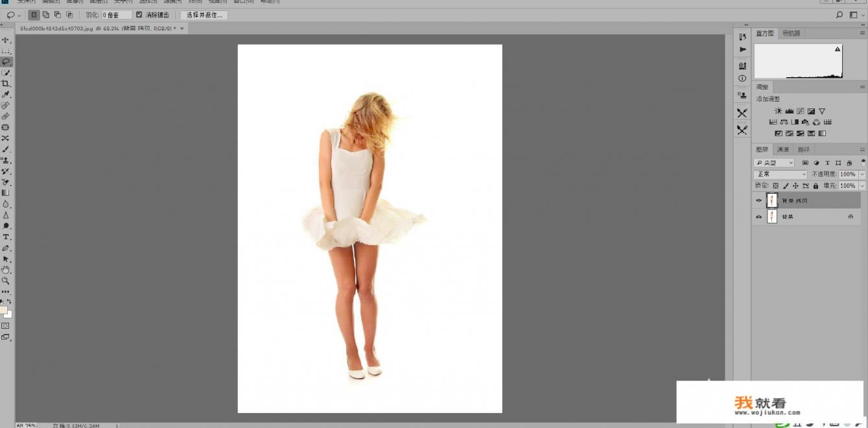This screenshot has width=868, height=428.
Task: Select the Horizontal Type tool
Action: click(x=6, y=237)
